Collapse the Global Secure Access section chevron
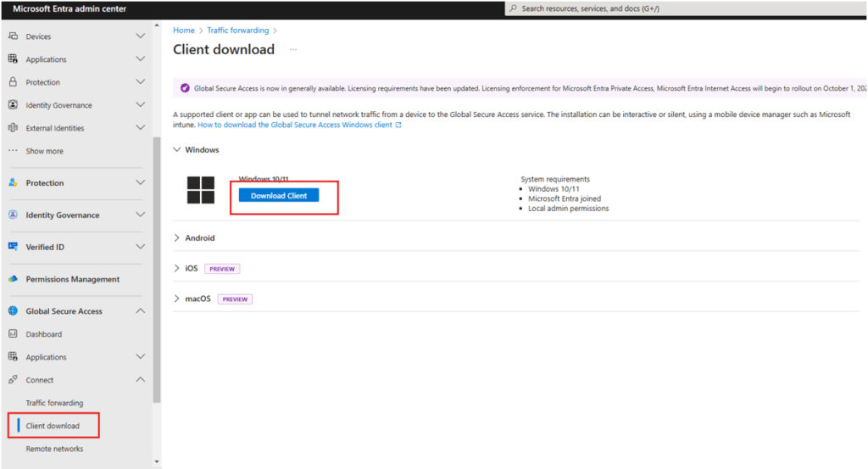 (x=141, y=310)
